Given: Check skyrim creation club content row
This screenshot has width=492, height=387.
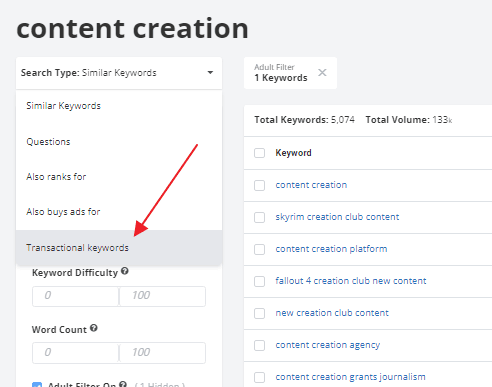Looking at the screenshot, I should click(x=259, y=217).
